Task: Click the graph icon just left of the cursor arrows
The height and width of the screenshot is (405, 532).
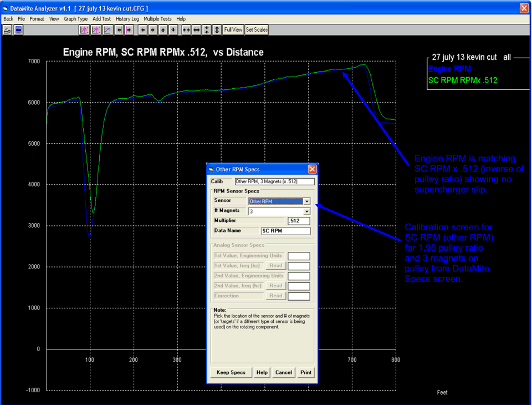Action: (x=107, y=30)
